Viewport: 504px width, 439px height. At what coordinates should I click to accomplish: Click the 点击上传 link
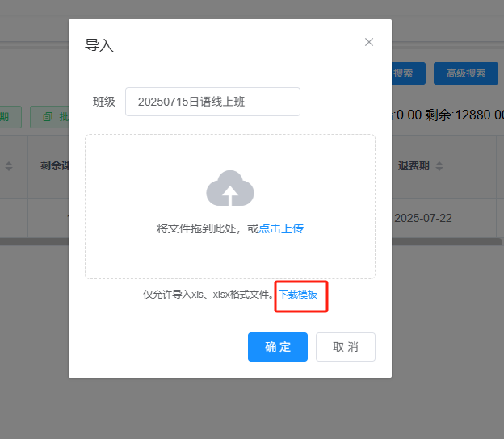click(x=281, y=228)
